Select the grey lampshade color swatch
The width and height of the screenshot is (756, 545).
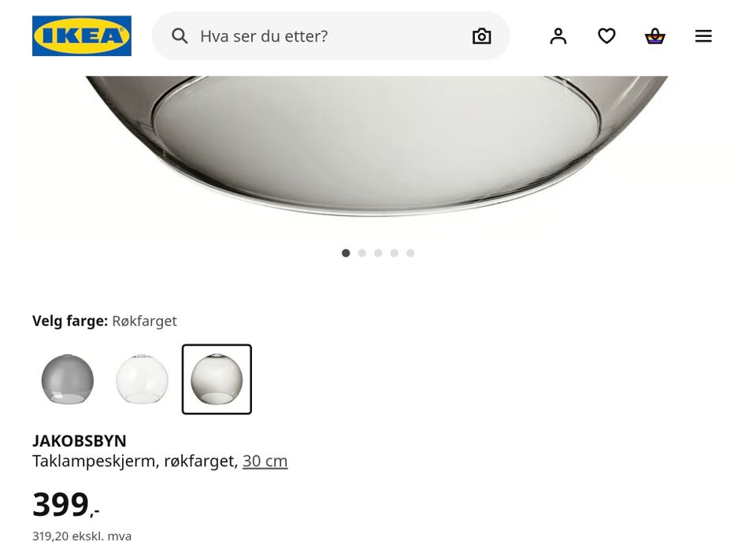click(x=68, y=379)
